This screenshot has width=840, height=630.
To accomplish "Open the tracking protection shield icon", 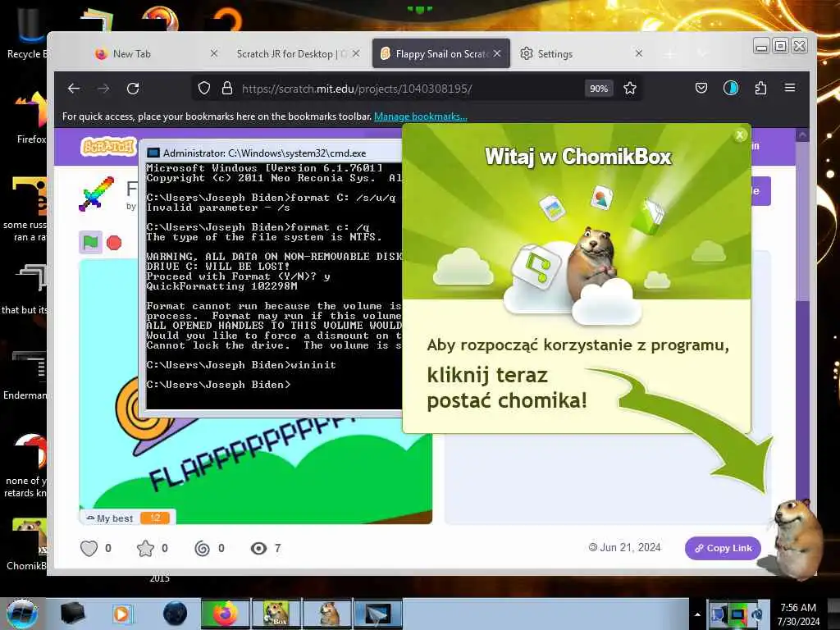I will click(204, 89).
